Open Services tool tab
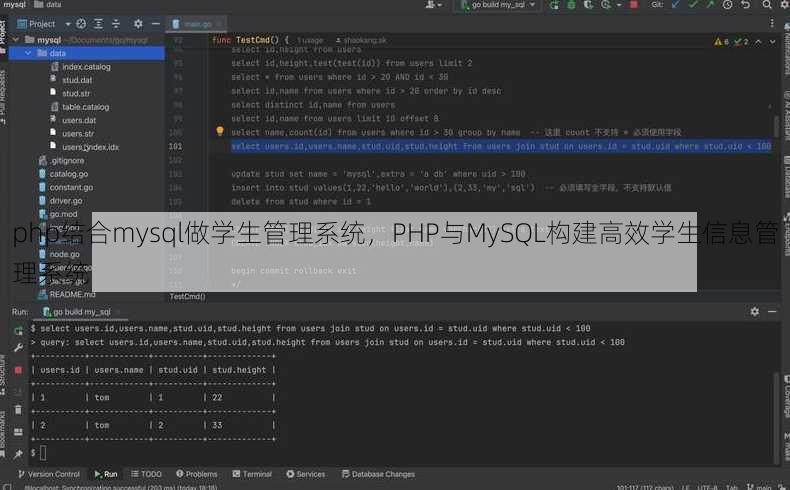The width and height of the screenshot is (790, 490). [305, 474]
